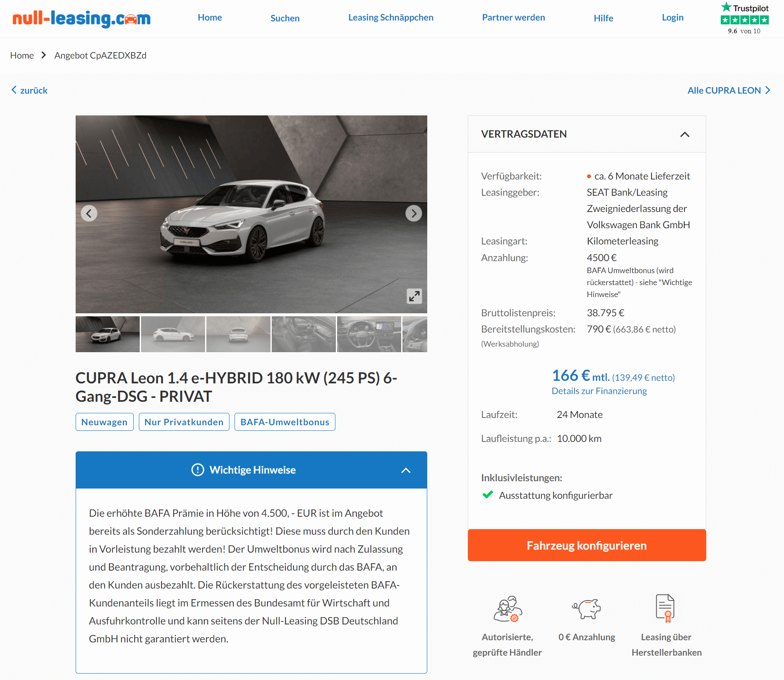The height and width of the screenshot is (680, 784).
Task: Go back via zurück link
Action: point(29,90)
